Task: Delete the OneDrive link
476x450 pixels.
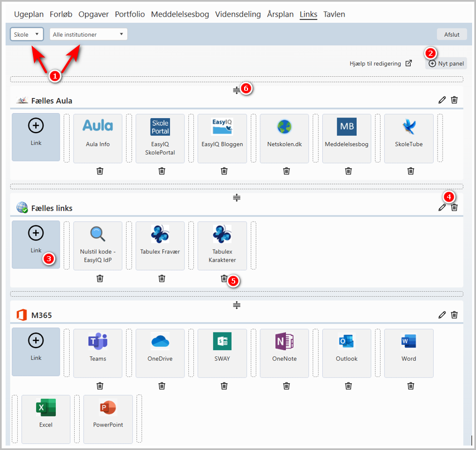Action: 162,386
